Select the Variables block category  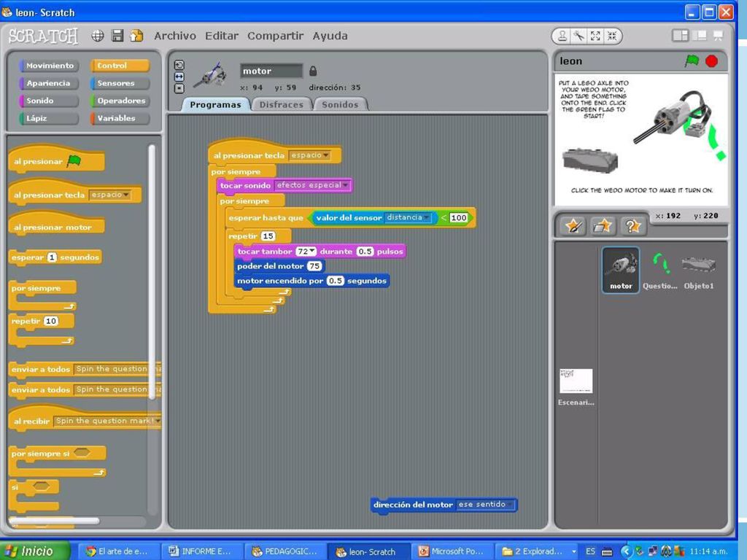(120, 119)
